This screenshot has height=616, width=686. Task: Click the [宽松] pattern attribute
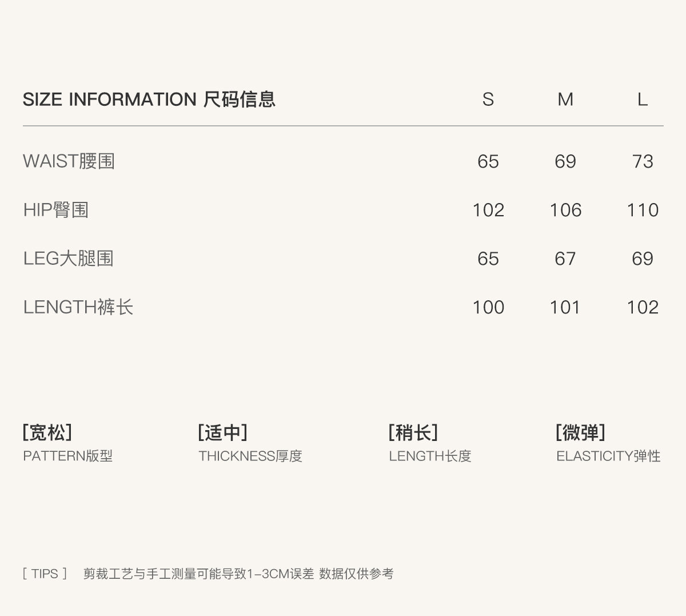point(47,432)
